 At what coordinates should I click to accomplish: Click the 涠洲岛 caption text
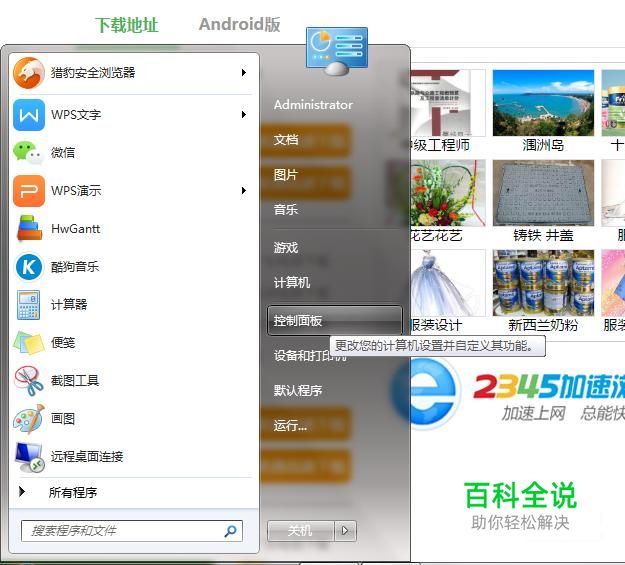[543, 145]
